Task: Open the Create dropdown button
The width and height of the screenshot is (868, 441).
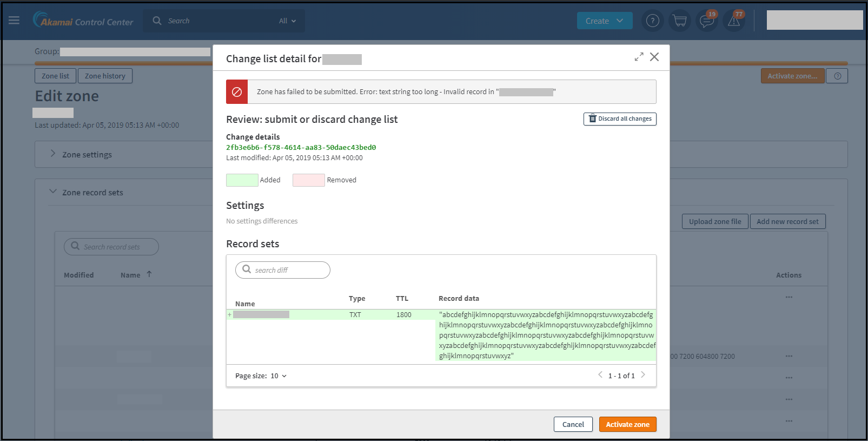Action: click(604, 21)
